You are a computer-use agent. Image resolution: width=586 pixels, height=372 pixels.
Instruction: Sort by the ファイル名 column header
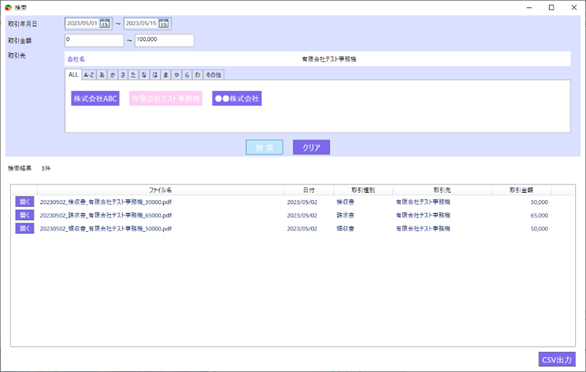(x=161, y=190)
